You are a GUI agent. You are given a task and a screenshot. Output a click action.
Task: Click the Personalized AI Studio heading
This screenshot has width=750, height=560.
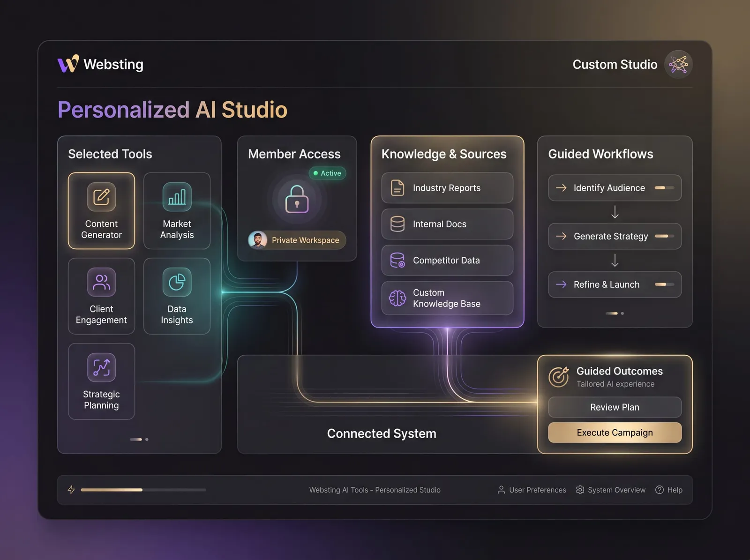point(172,110)
